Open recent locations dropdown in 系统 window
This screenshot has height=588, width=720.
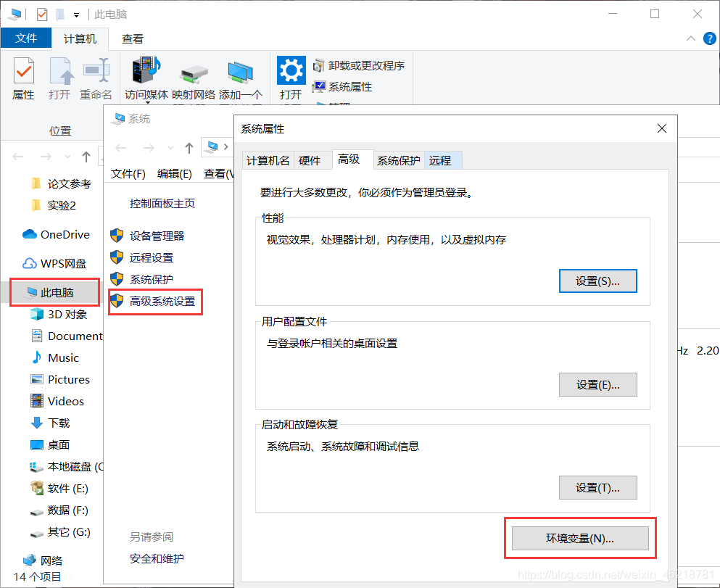pos(171,148)
